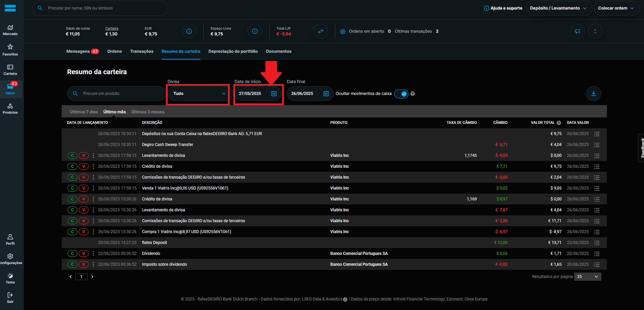Viewport: 644px width, 310px height.
Task: Go to the previous results page arrow
Action: pyautogui.click(x=71, y=277)
